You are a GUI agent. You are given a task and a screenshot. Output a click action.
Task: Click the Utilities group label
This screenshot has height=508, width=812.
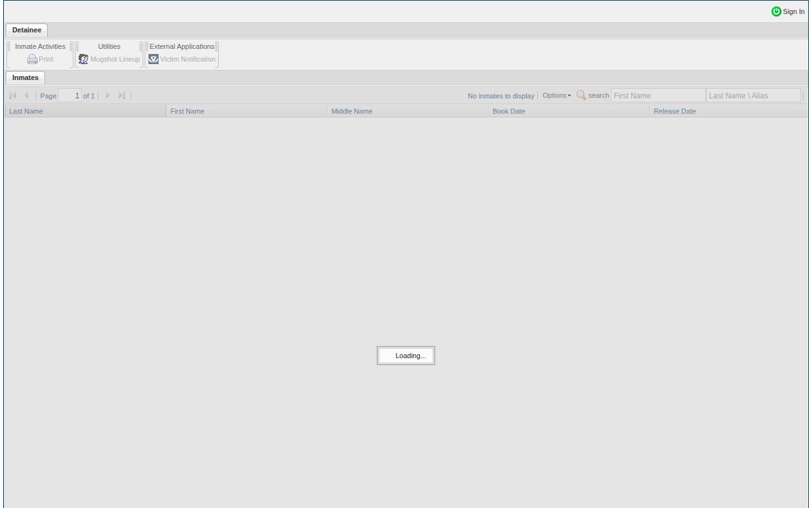(109, 46)
